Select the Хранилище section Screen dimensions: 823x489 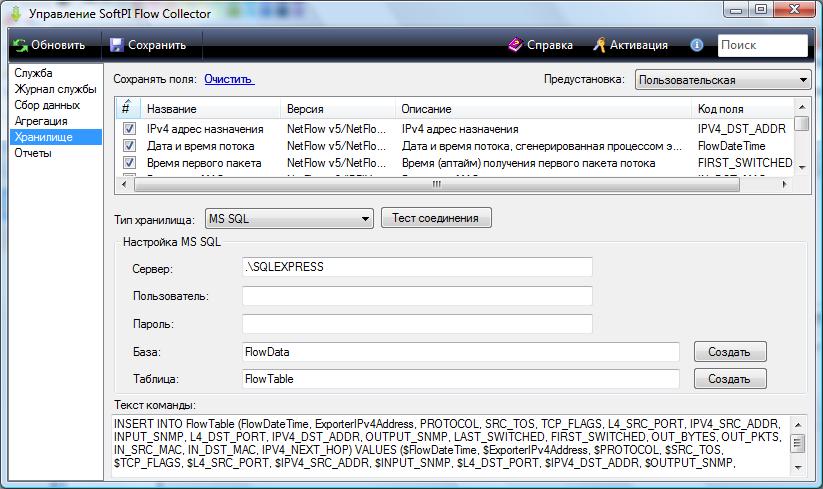click(x=56, y=137)
